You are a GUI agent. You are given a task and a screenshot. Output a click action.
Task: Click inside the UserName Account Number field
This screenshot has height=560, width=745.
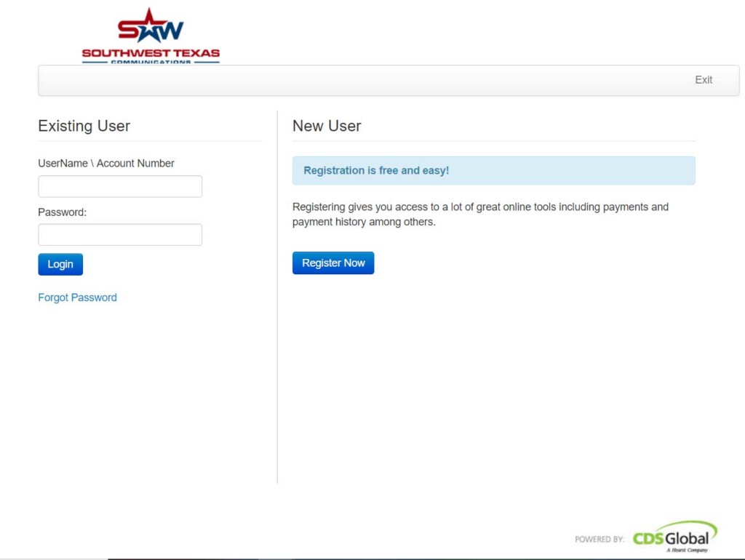point(119,186)
